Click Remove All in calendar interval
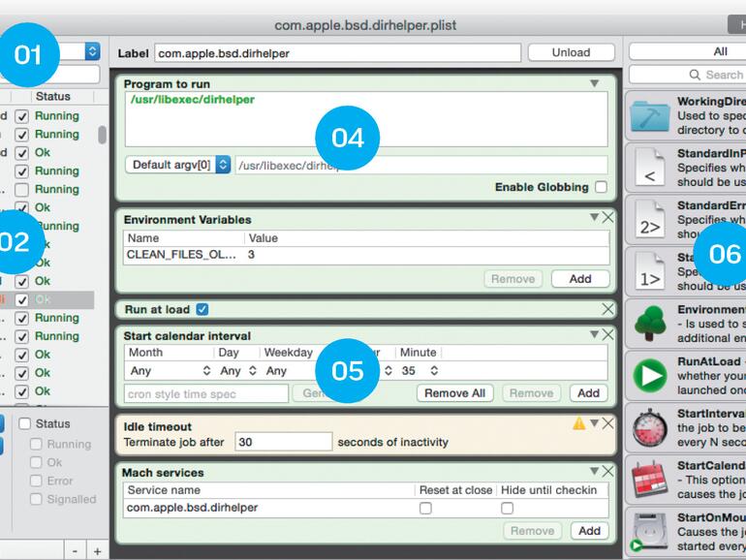746x560 pixels. pos(454,393)
